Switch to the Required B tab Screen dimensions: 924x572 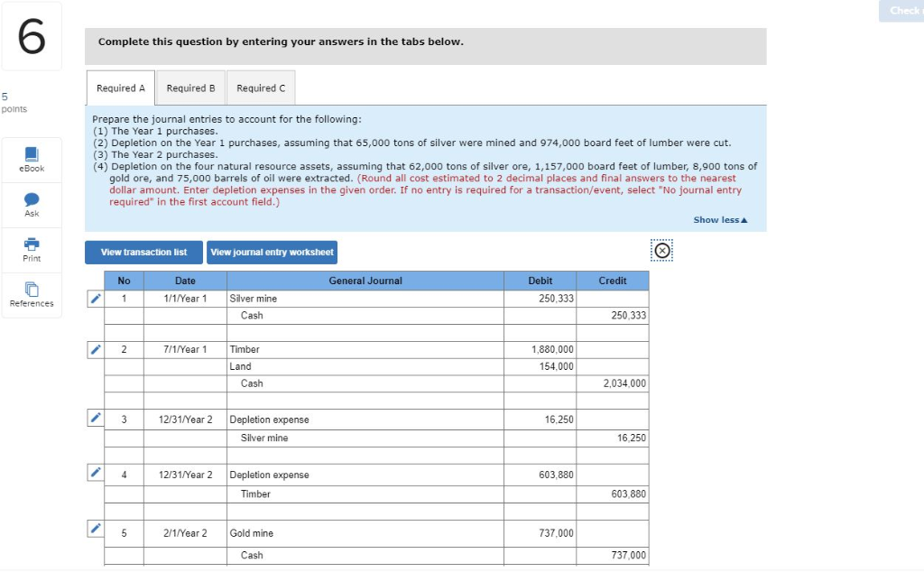click(x=190, y=88)
